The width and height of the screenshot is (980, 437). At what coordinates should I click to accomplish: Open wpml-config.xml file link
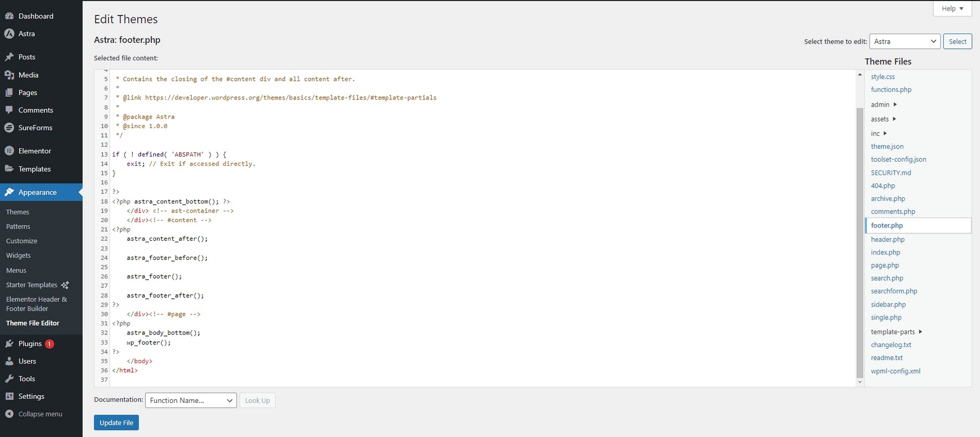tap(896, 371)
